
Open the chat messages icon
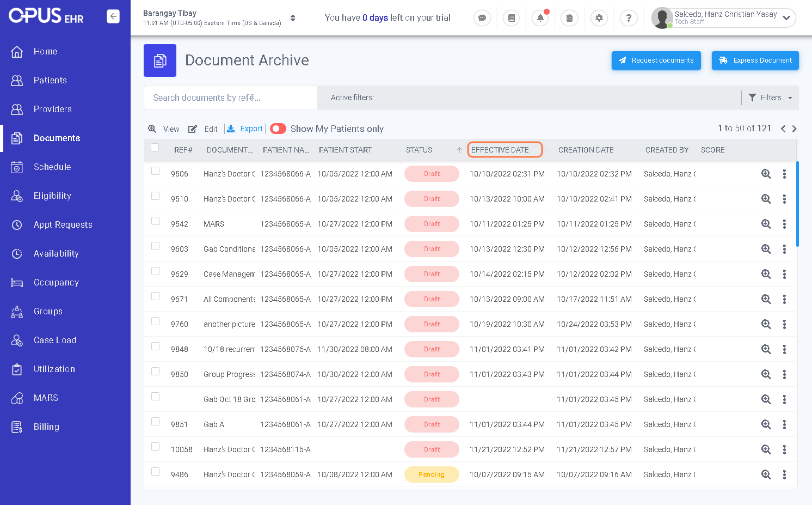[482, 18]
